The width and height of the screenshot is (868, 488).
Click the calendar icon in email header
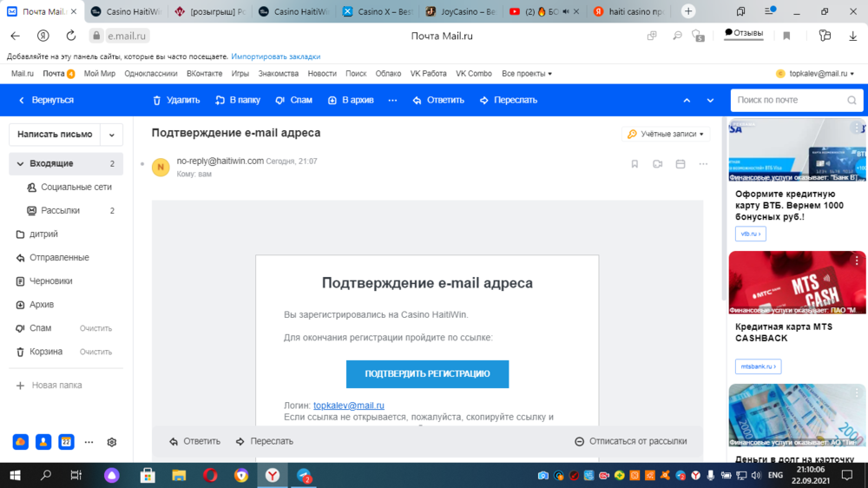pos(681,164)
